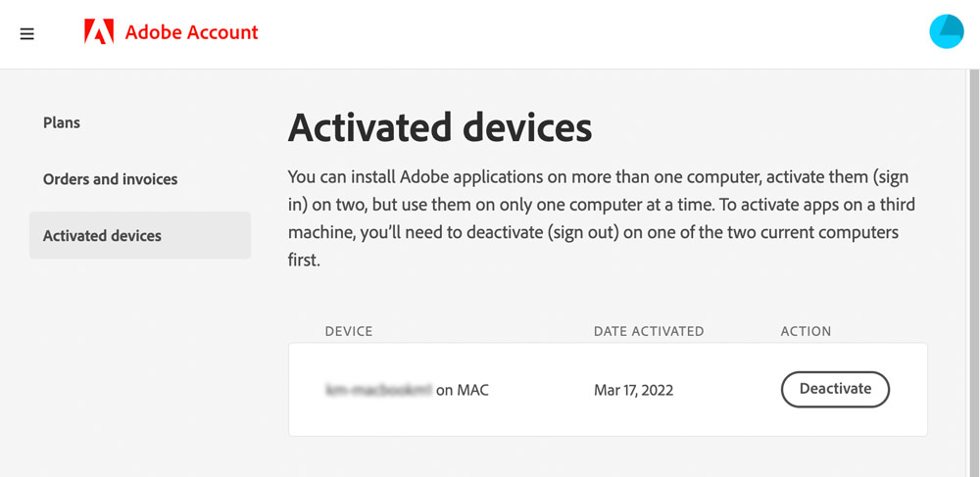Image resolution: width=980 pixels, height=477 pixels.
Task: Select the blurred device name text
Action: [x=378, y=390]
